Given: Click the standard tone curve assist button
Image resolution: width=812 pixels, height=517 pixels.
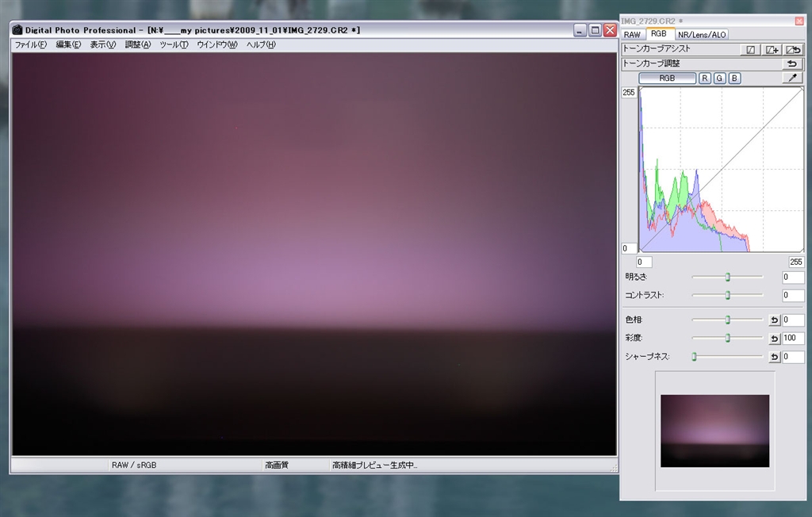Looking at the screenshot, I should (x=750, y=50).
